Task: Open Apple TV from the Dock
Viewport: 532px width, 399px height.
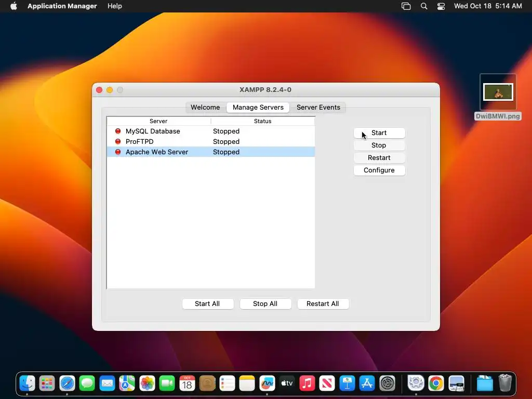Action: tap(287, 383)
